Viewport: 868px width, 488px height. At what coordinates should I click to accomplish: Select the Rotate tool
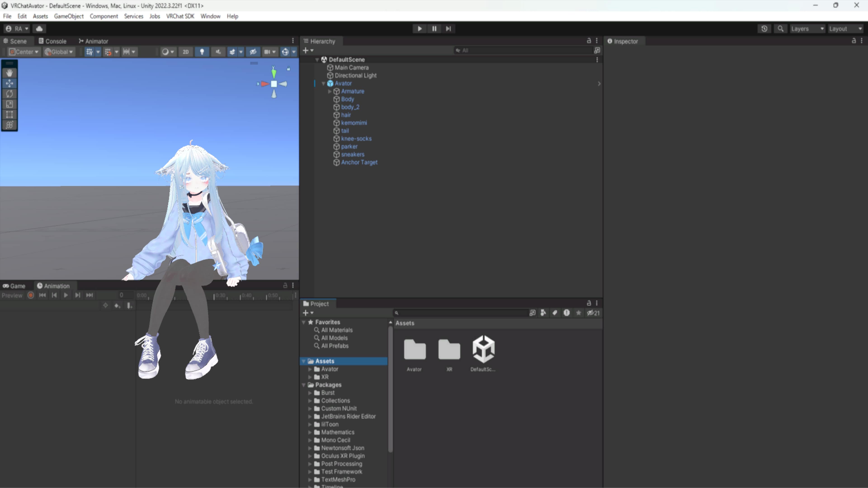[9, 94]
